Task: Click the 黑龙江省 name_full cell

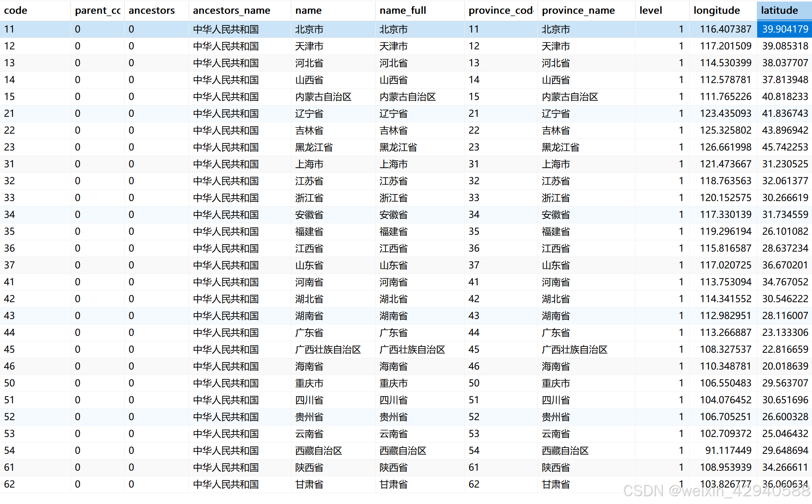Action: point(398,147)
